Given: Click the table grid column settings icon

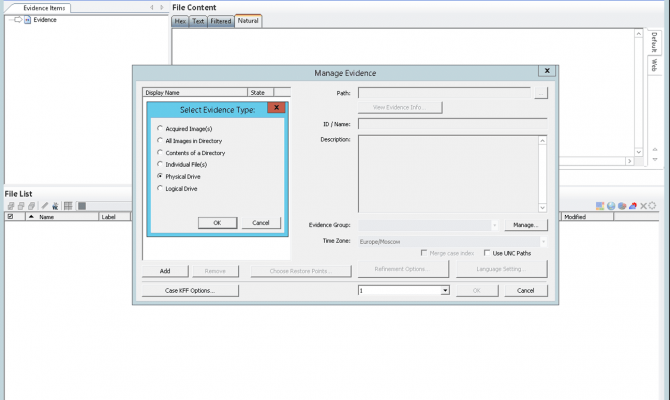Looking at the screenshot, I should coord(68,206).
